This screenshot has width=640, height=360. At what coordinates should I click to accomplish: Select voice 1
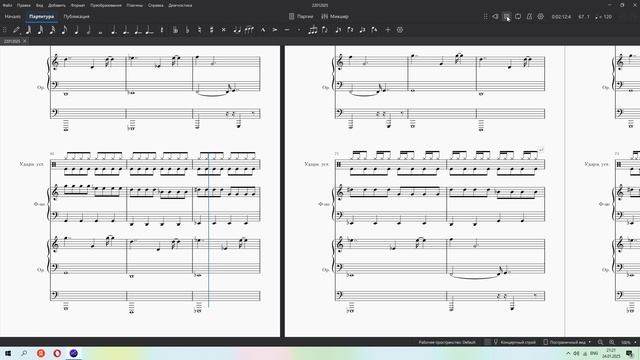[x=338, y=30]
